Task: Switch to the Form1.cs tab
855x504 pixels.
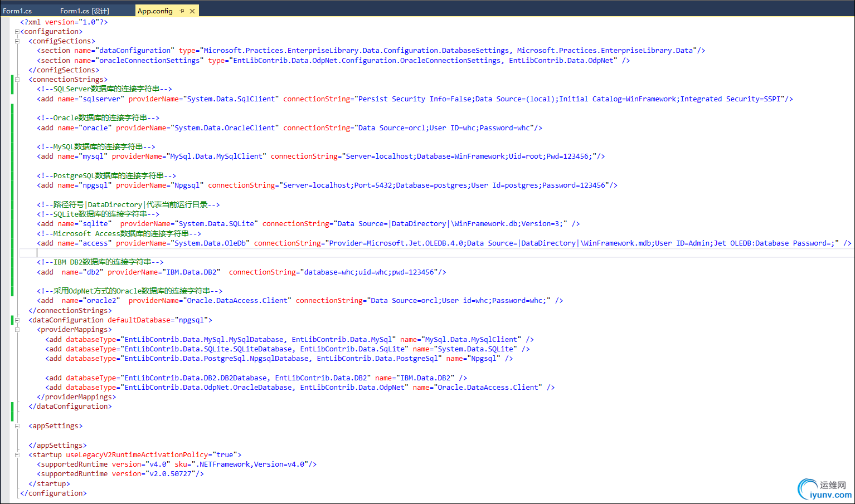Action: tap(17, 11)
